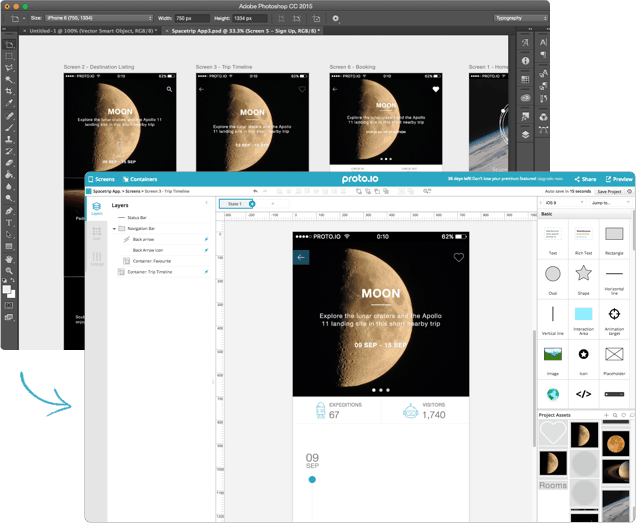Select the Zoom tool in Photoshop toolbar
The image size is (636, 523).
[x=9, y=271]
